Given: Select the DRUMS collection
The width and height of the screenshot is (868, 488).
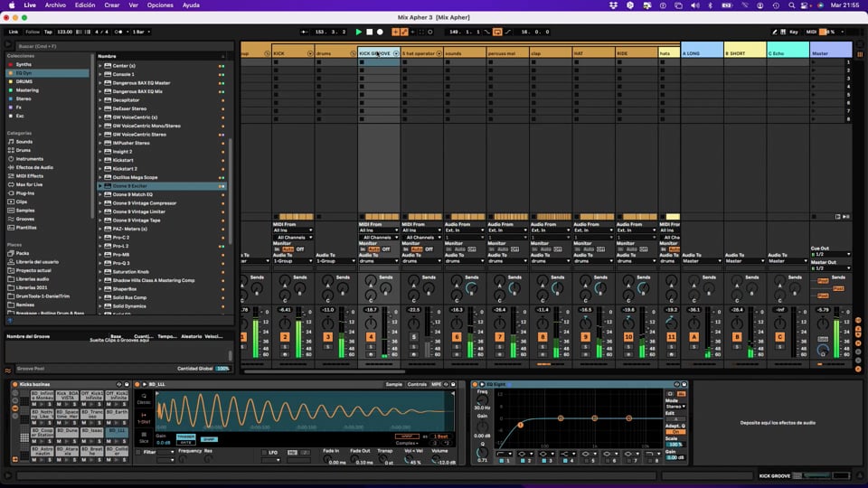Looking at the screenshot, I should point(24,81).
